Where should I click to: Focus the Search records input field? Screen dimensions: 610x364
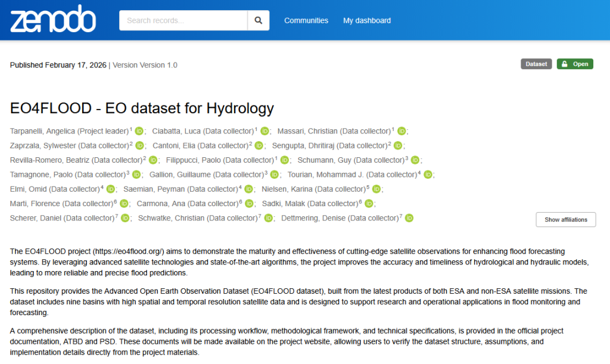pyautogui.click(x=183, y=20)
